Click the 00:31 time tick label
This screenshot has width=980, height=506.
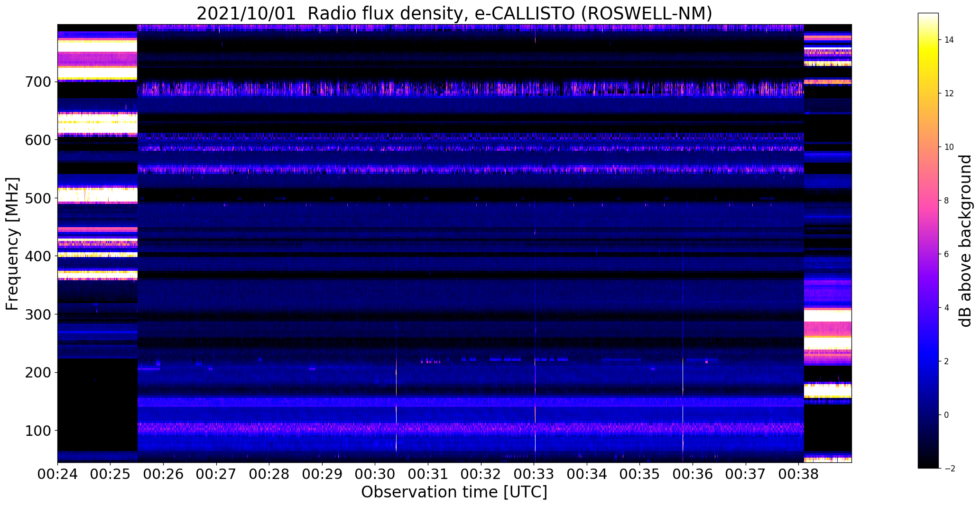tap(428, 474)
